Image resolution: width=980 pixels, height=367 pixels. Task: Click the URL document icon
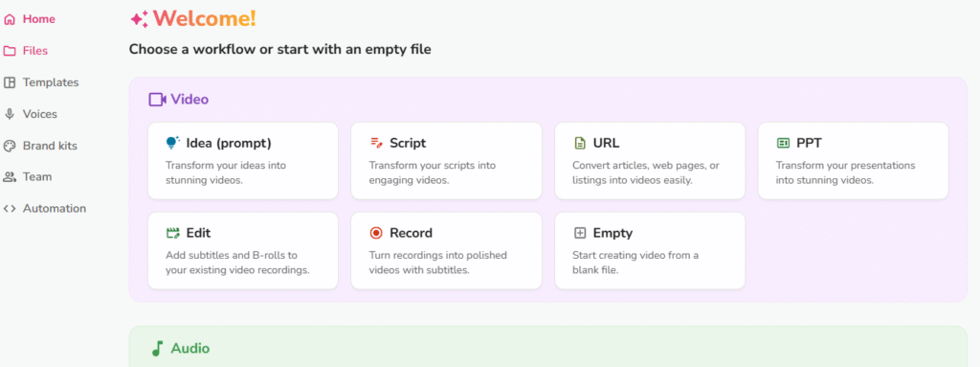tap(580, 143)
